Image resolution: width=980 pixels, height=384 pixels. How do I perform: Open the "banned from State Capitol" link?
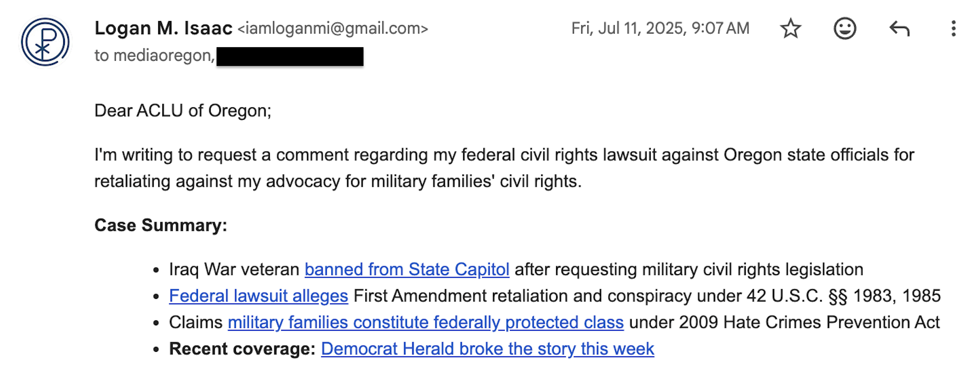pyautogui.click(x=407, y=270)
